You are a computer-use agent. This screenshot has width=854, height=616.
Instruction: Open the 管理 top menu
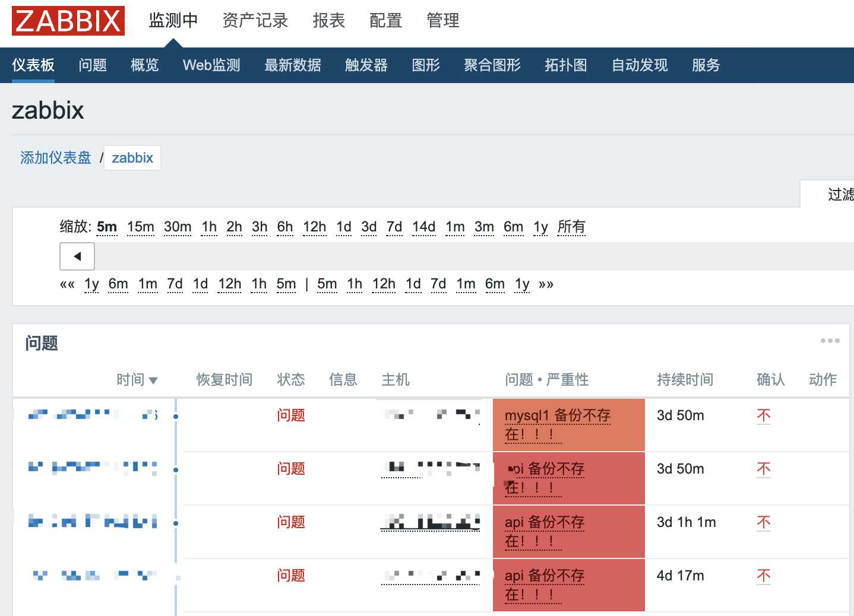pyautogui.click(x=443, y=21)
